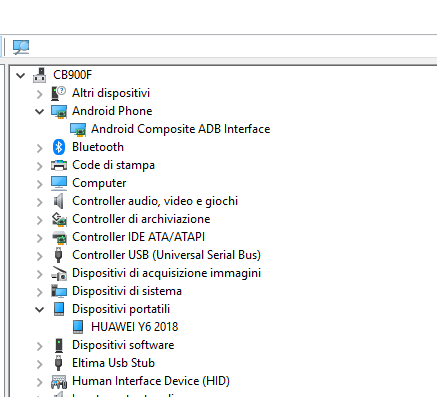This screenshot has width=437, height=397.
Task: Select Dispositivi di sistema label
Action: (127, 291)
